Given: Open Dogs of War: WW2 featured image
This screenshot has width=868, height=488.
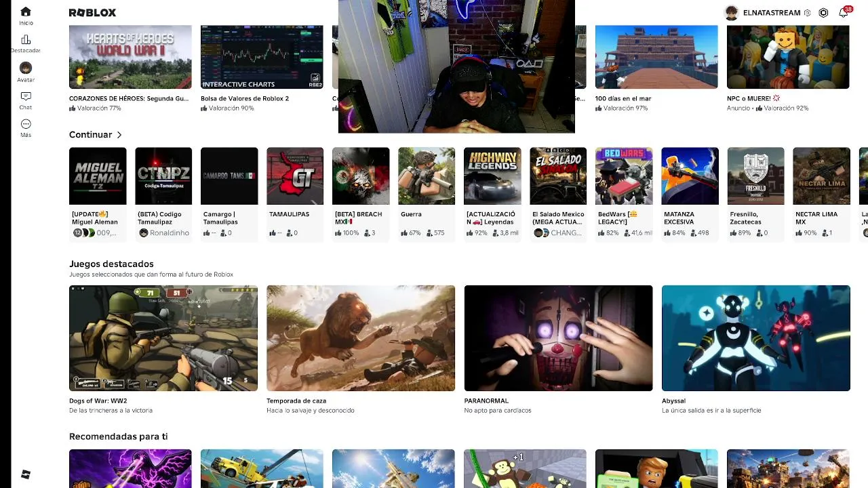Looking at the screenshot, I should coord(163,338).
